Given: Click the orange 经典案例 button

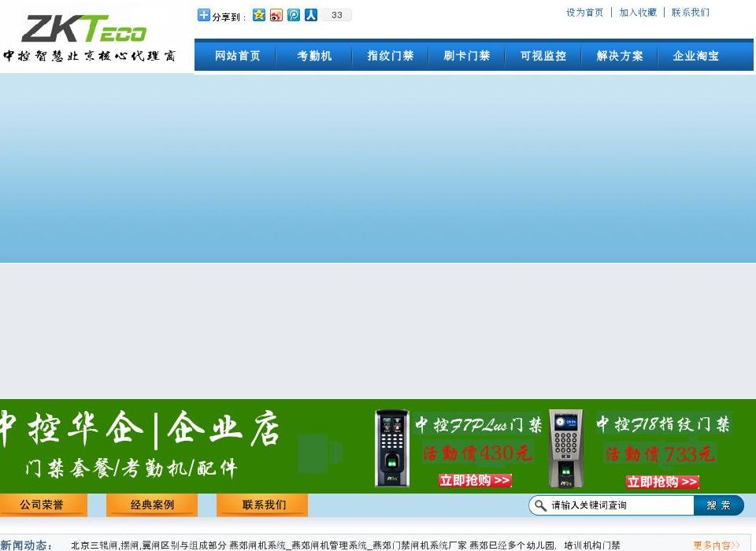Looking at the screenshot, I should (152, 505).
